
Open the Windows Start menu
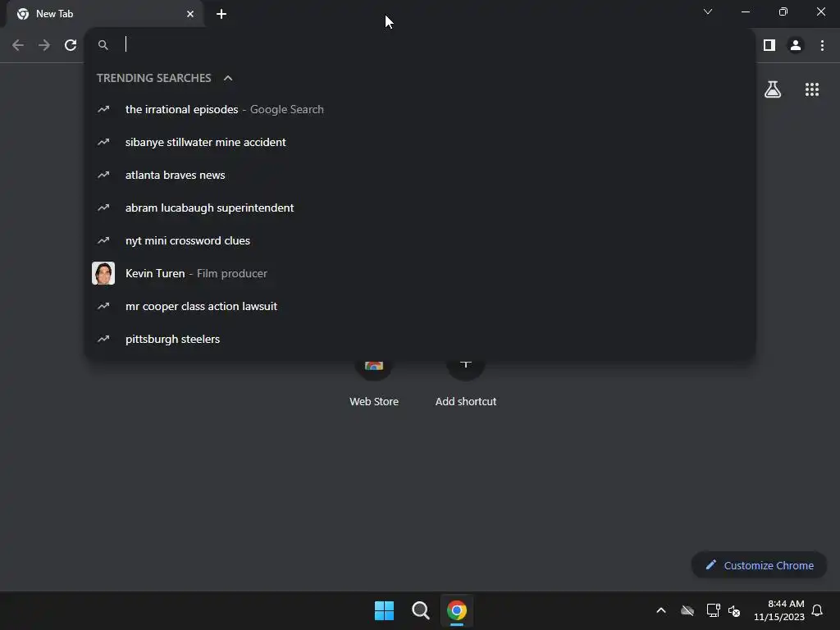tap(384, 610)
